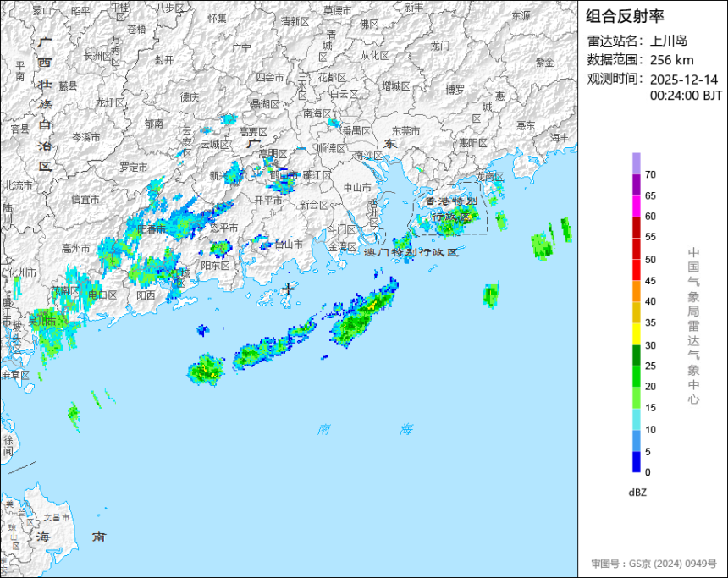728x578 pixels.
Task: Click the 阳西 map label
Action: (146, 295)
